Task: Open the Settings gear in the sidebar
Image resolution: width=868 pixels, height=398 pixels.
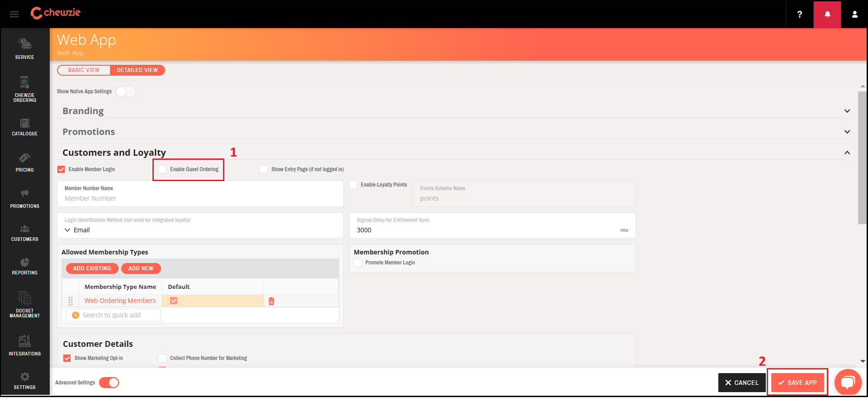Action: (x=25, y=381)
